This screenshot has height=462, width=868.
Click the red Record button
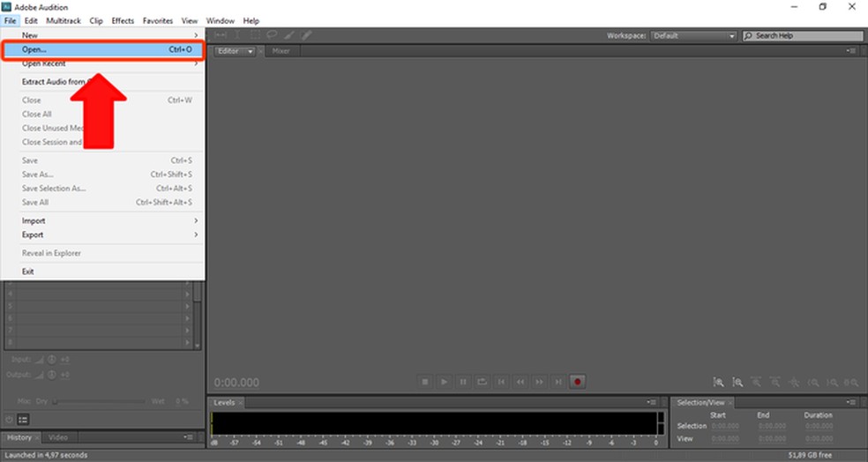point(578,382)
